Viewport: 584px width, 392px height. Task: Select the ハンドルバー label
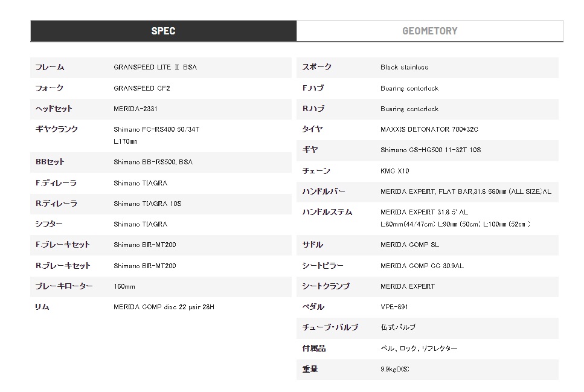[323, 191]
